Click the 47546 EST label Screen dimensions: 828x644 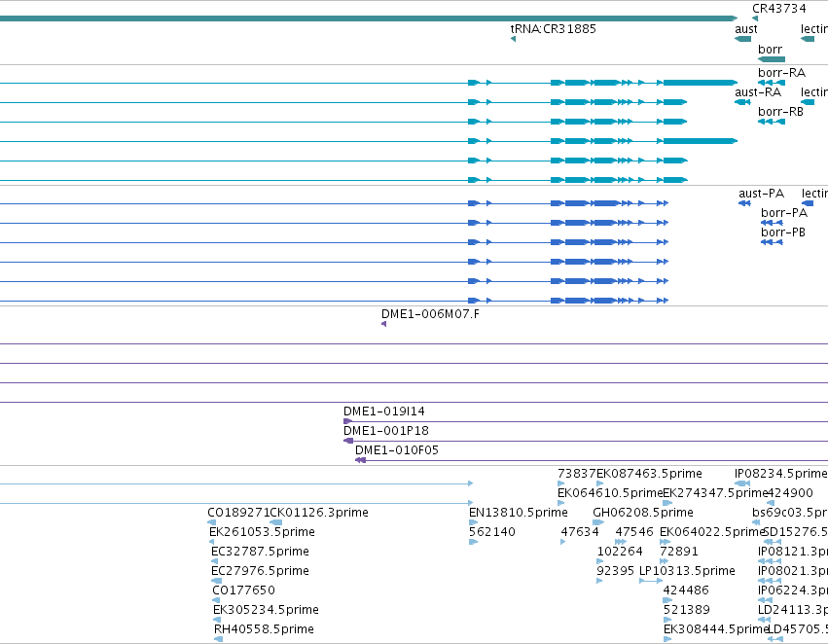pyautogui.click(x=634, y=532)
